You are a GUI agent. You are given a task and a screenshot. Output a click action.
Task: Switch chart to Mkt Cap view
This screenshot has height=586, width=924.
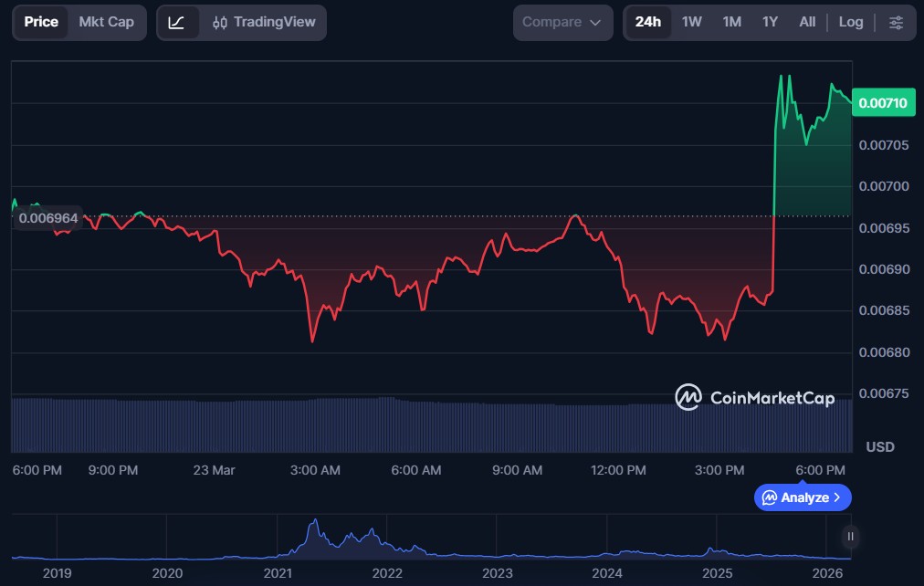click(106, 22)
